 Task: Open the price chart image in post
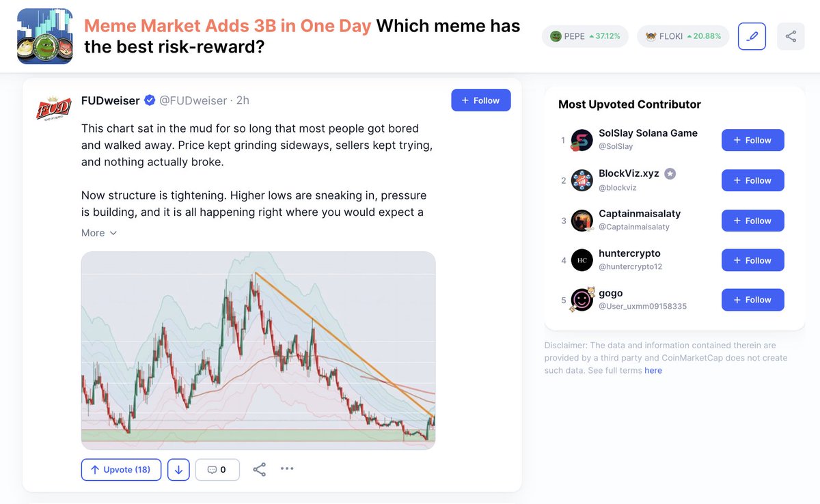coord(258,350)
